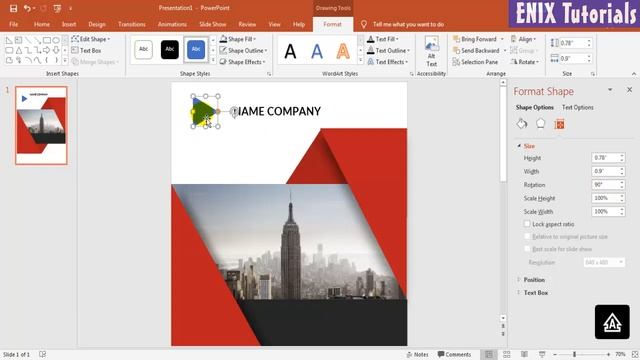640x360 pixels.
Task: Click the NAME COMPANY text on slide
Action: [276, 111]
